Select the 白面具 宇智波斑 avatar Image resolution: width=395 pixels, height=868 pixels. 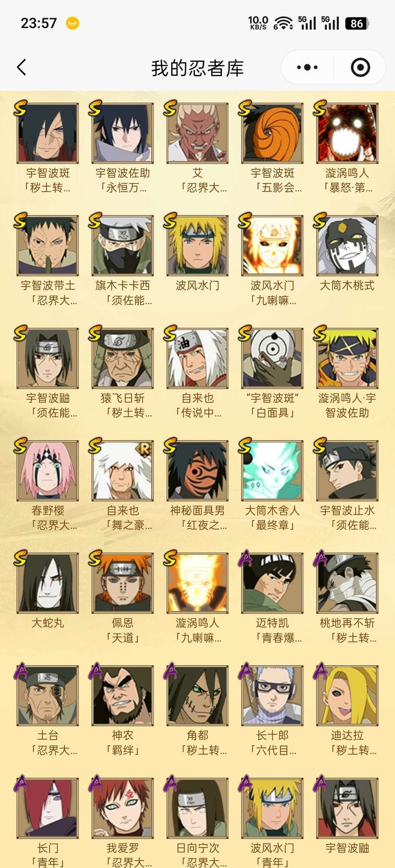coord(272,358)
